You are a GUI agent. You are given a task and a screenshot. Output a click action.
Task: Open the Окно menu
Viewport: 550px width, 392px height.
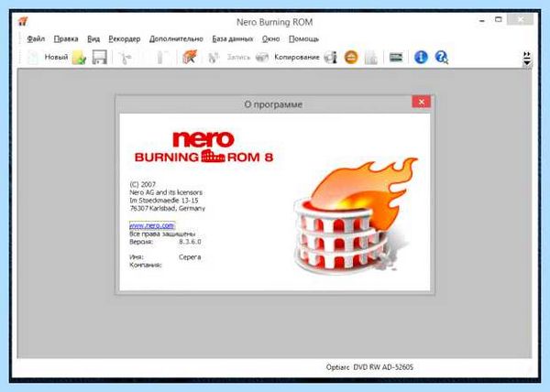pos(270,38)
